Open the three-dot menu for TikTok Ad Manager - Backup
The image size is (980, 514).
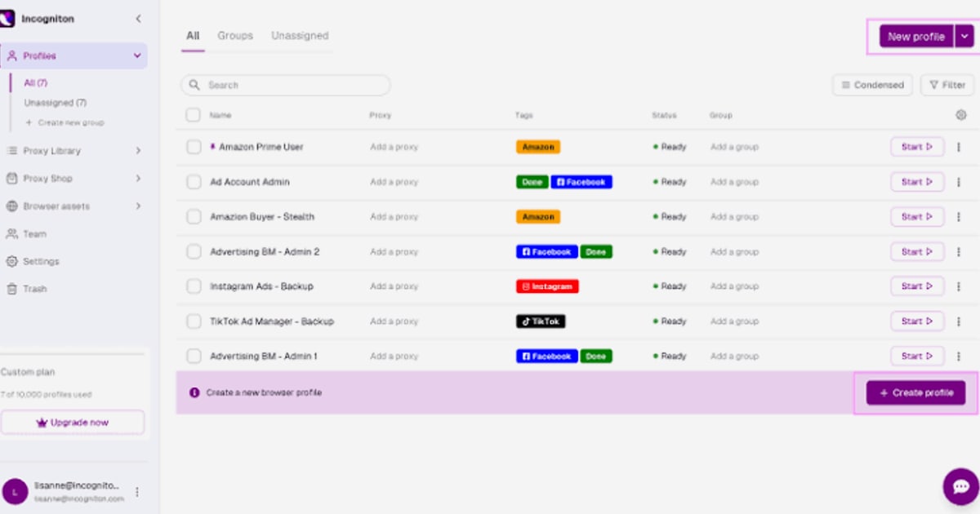(x=959, y=321)
